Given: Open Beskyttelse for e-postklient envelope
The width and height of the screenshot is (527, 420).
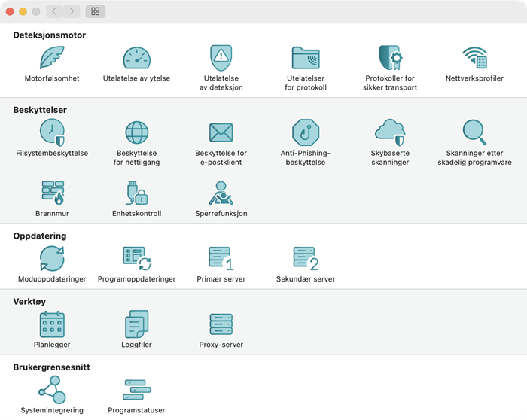Looking at the screenshot, I should [x=221, y=132].
